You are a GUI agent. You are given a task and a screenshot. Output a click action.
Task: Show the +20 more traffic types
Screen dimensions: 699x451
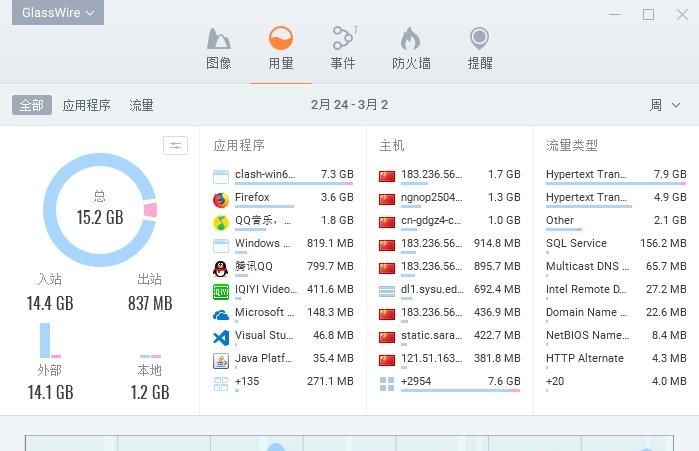click(x=616, y=384)
